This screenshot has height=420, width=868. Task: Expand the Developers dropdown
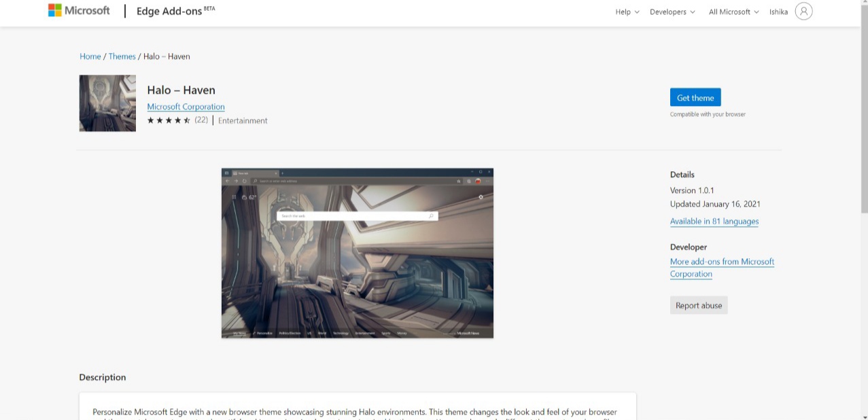tap(672, 12)
